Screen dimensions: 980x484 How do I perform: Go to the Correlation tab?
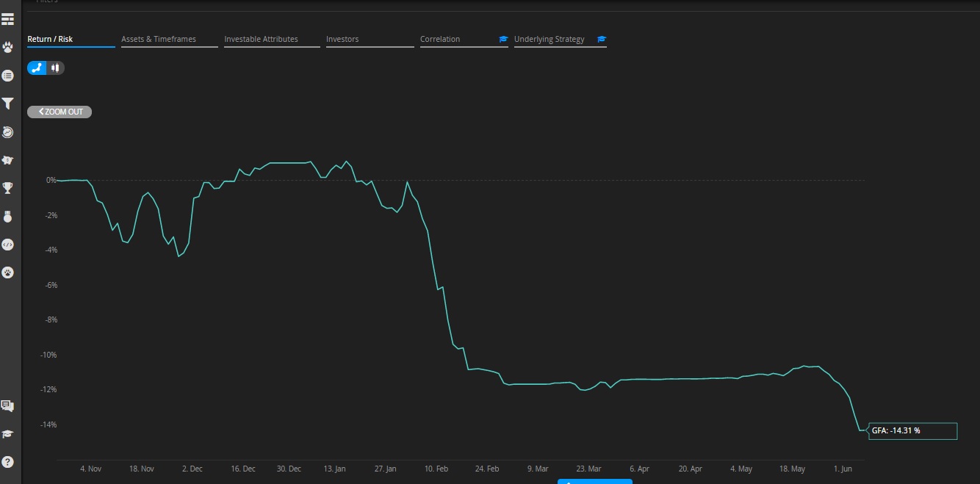tap(464, 40)
